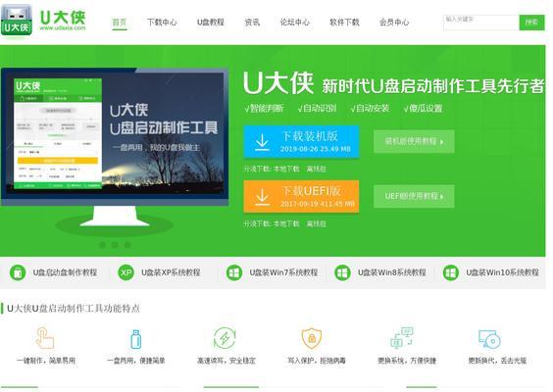Click the U大侠 logo icon

17,21
